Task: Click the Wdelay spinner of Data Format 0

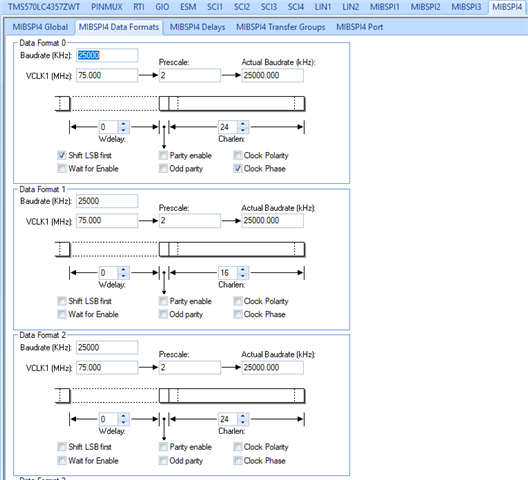Action: pyautogui.click(x=114, y=127)
